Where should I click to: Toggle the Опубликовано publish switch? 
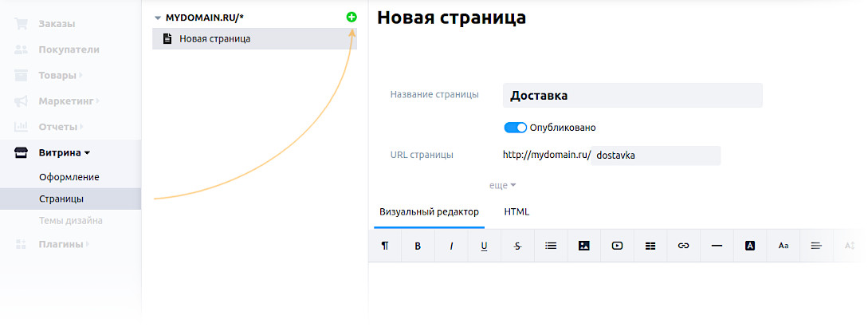click(x=516, y=128)
